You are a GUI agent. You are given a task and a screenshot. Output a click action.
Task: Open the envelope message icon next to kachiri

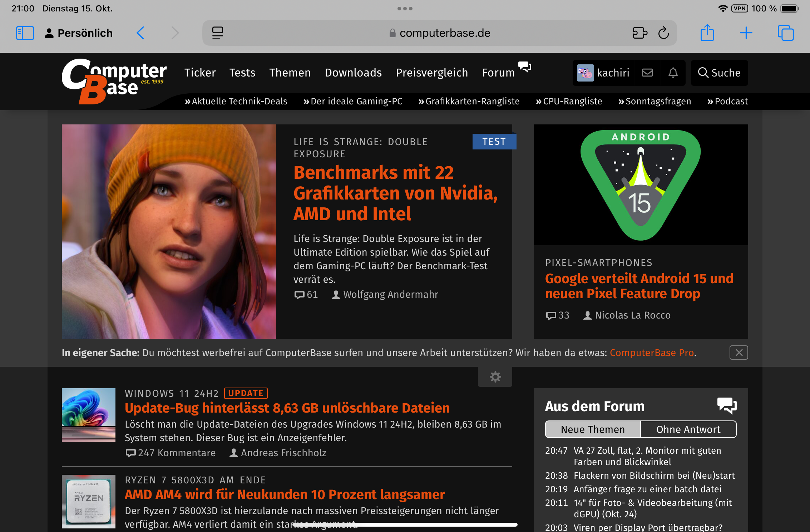coord(647,73)
